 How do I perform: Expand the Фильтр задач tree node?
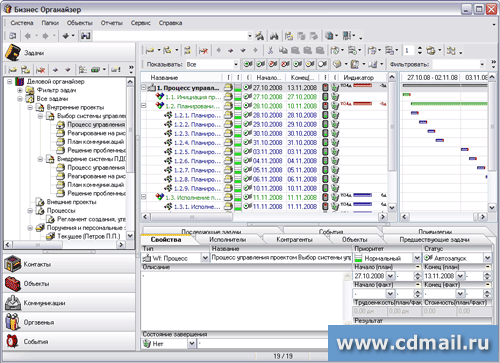(20, 90)
